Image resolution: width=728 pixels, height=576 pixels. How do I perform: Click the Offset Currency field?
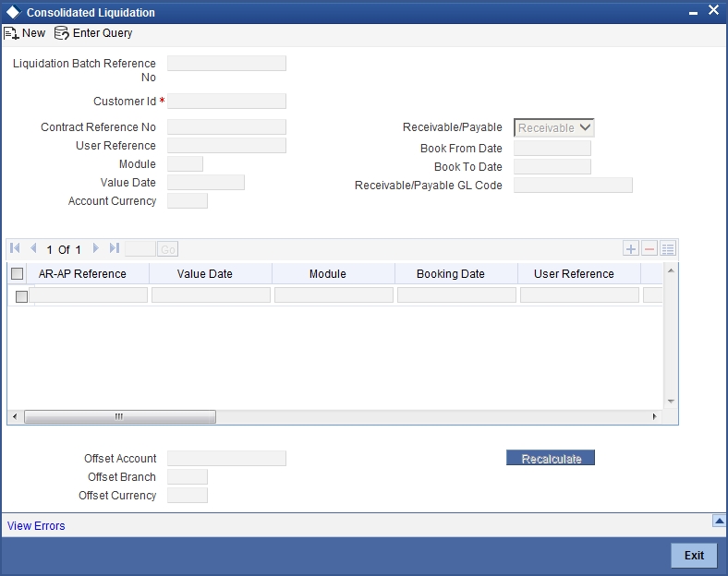188,496
